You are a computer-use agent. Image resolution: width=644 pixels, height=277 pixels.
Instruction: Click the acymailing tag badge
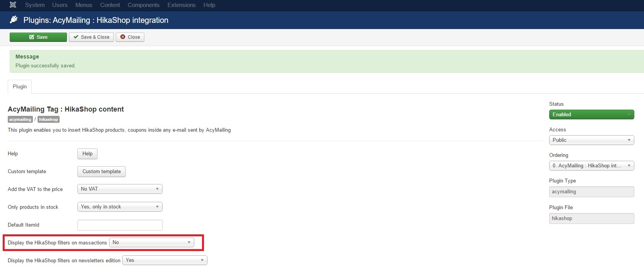point(20,119)
